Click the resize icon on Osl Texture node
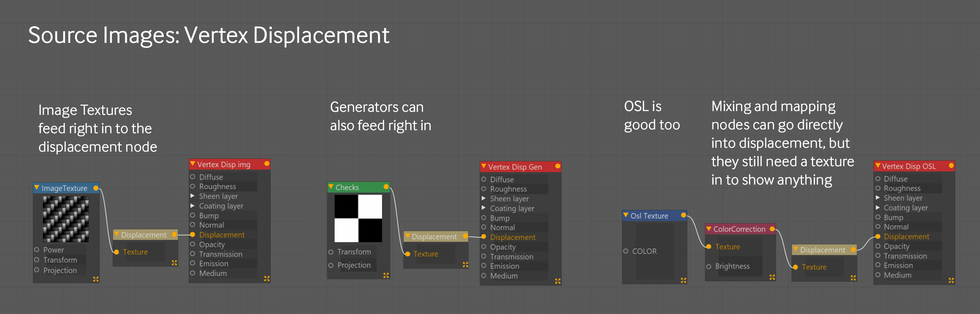The width and height of the screenshot is (980, 314). pos(683,280)
